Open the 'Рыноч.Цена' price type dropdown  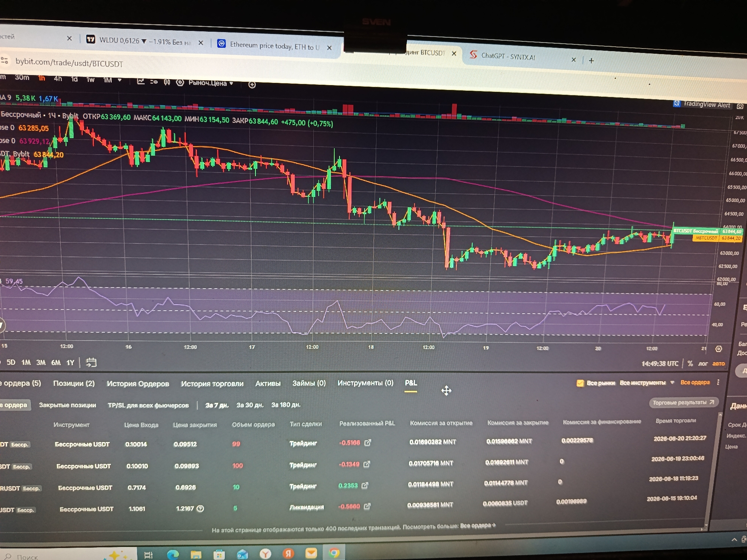211,83
